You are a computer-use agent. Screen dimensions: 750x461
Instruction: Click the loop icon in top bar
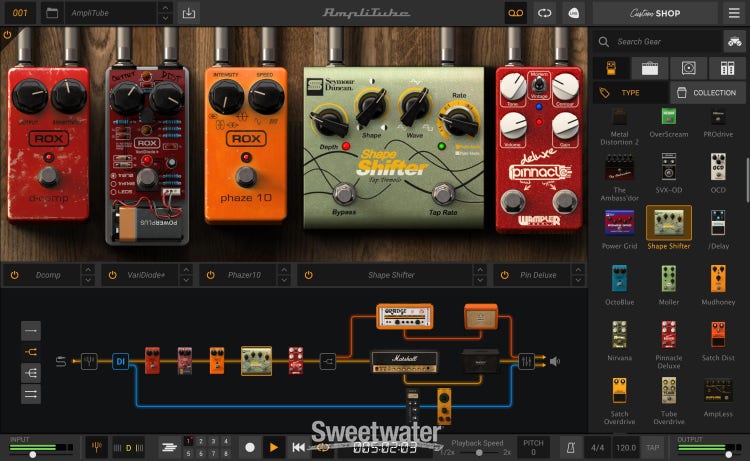(x=544, y=13)
